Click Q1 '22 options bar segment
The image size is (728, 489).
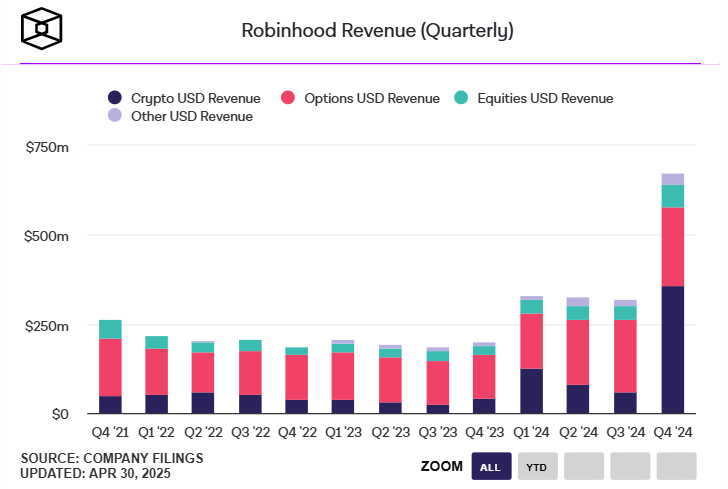[x=156, y=372]
